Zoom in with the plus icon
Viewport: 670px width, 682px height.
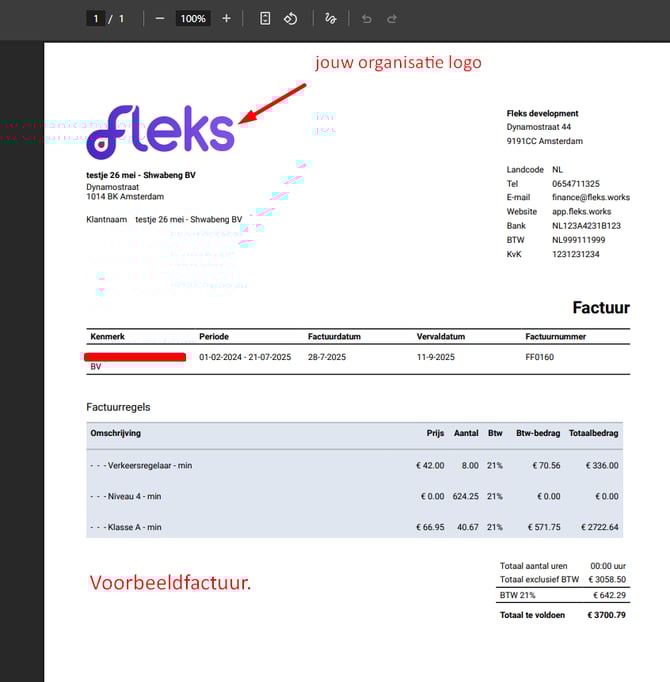coord(226,19)
